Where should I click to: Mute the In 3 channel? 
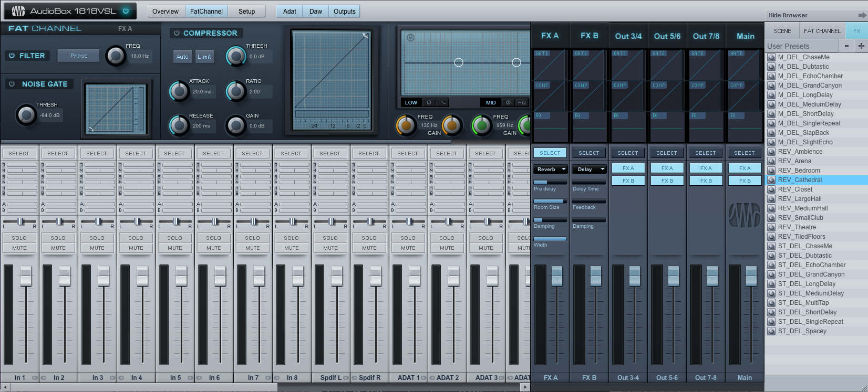click(97, 248)
